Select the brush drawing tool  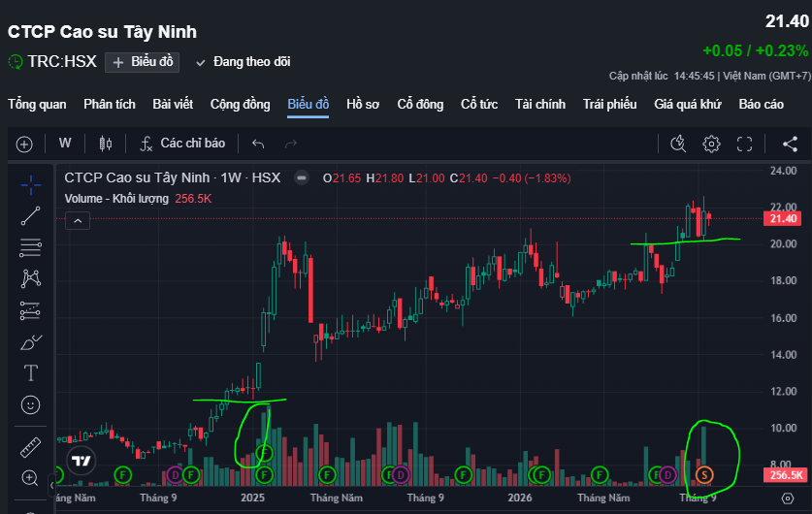tap(30, 342)
